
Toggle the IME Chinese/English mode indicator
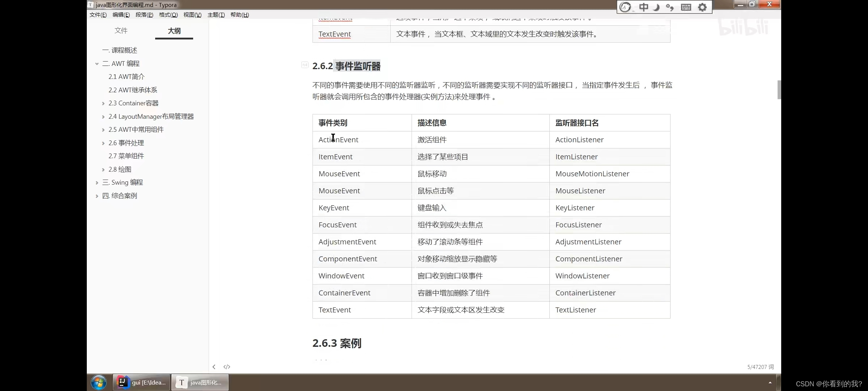pyautogui.click(x=644, y=7)
